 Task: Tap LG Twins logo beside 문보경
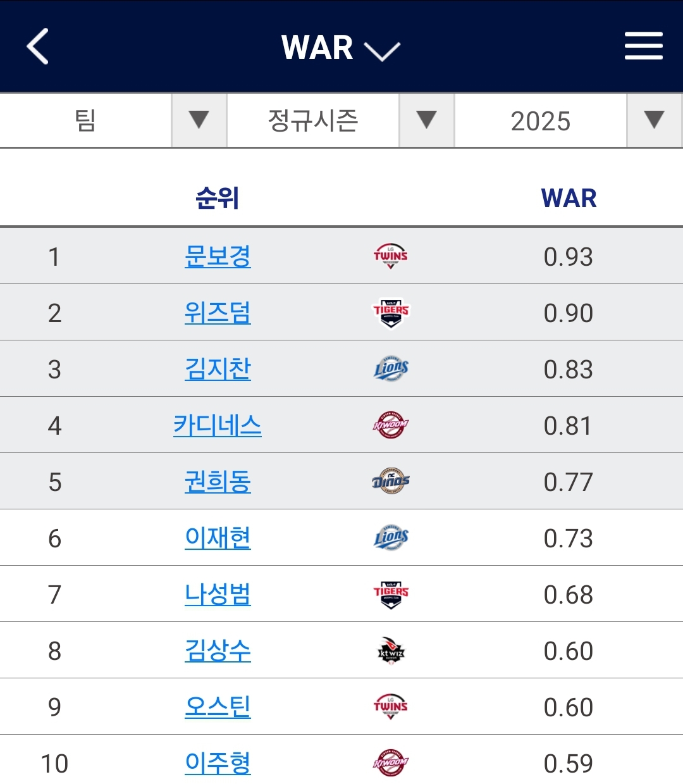[x=390, y=256]
